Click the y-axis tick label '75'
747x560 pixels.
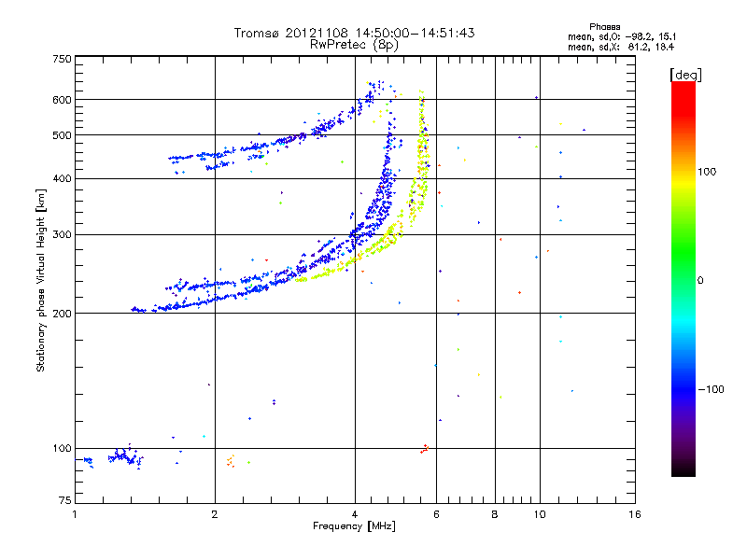click(65, 500)
